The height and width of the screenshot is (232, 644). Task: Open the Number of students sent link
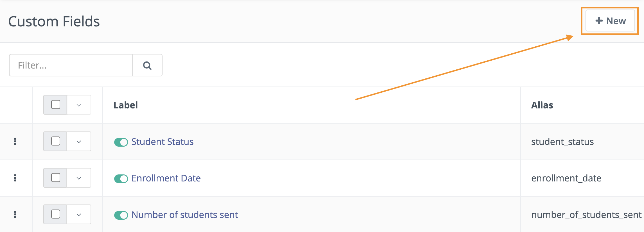tap(184, 215)
